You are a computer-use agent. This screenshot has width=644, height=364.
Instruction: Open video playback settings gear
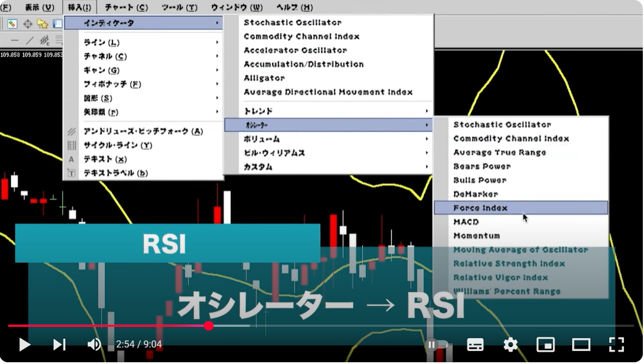[510, 345]
